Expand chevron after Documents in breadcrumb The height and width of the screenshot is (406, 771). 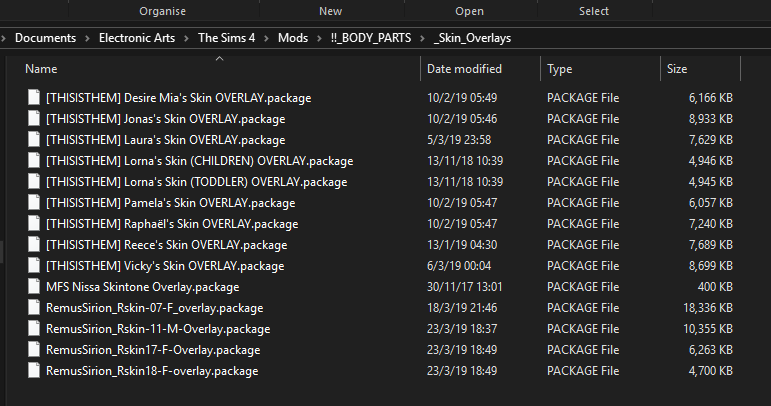coord(88,38)
